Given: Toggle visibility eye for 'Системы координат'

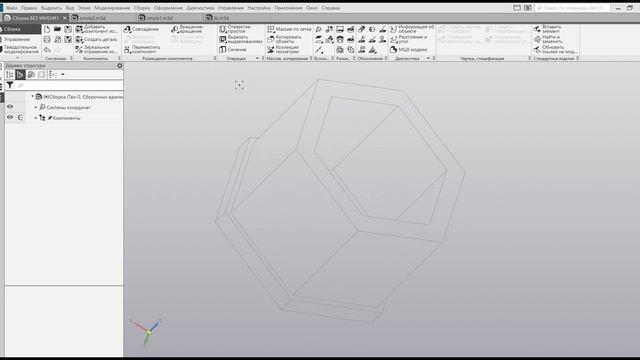Looking at the screenshot, I should click(10, 107).
